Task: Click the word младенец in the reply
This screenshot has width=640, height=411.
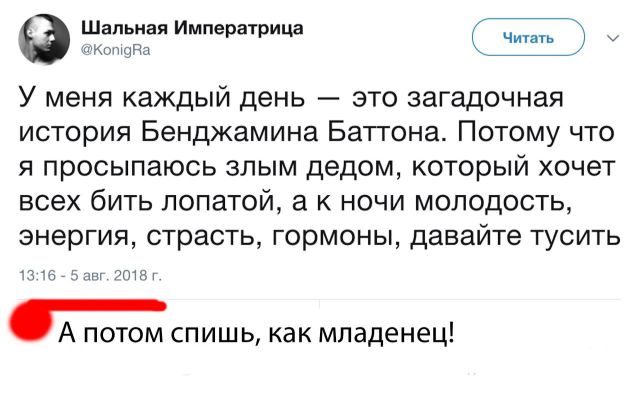Action: [x=385, y=335]
